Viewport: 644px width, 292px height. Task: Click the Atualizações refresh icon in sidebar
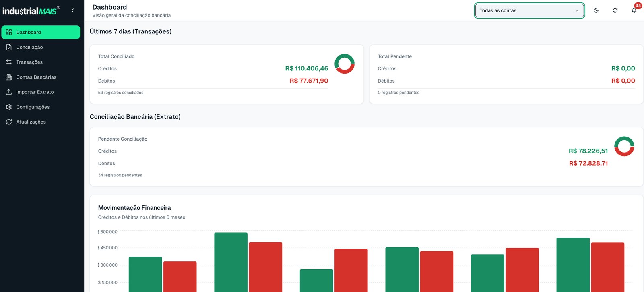(9, 122)
